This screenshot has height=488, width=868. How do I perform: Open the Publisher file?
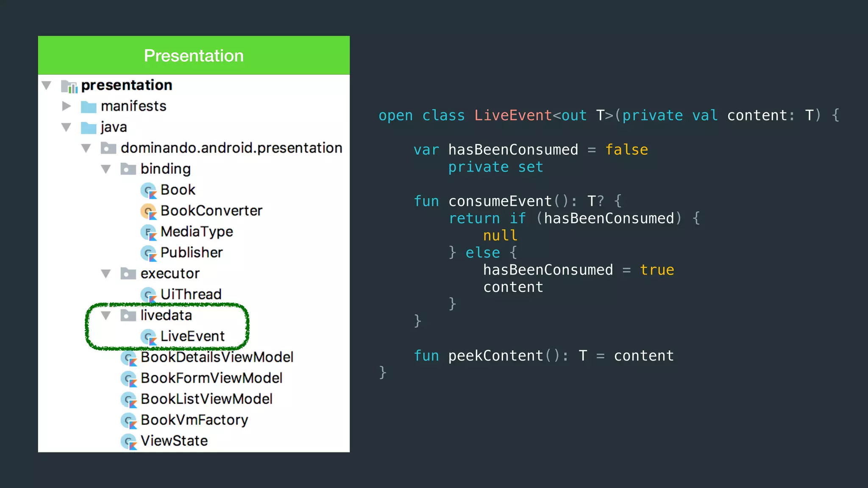[192, 252]
